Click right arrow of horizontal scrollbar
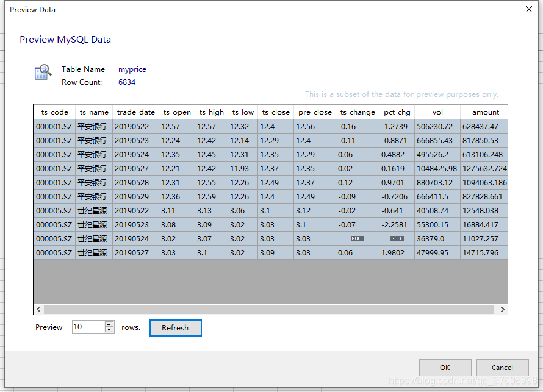Viewport: 543px width, 392px height. tap(503, 309)
